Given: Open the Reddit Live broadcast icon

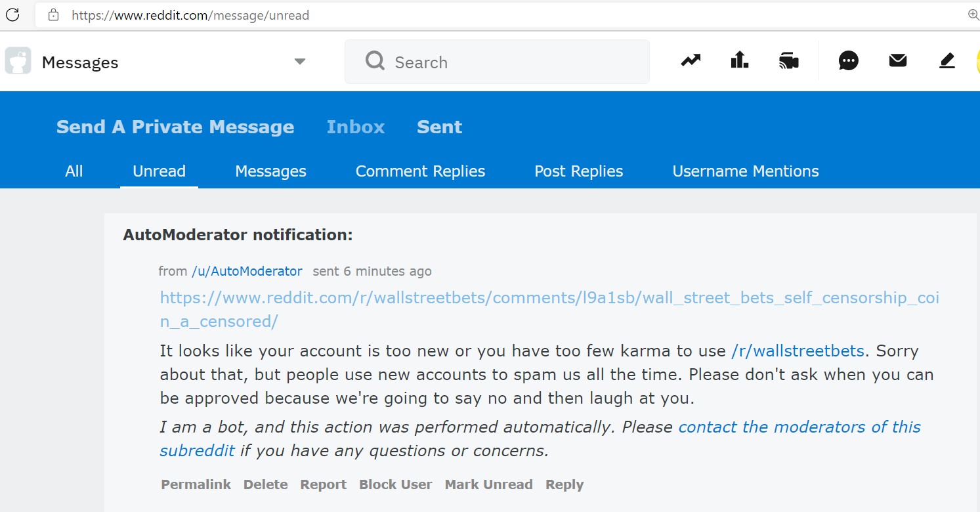Looking at the screenshot, I should coord(789,61).
